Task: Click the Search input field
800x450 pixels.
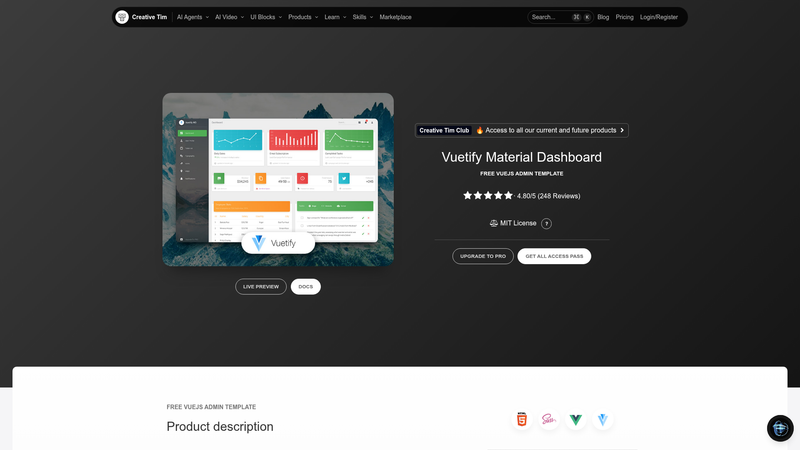Action: (x=560, y=17)
